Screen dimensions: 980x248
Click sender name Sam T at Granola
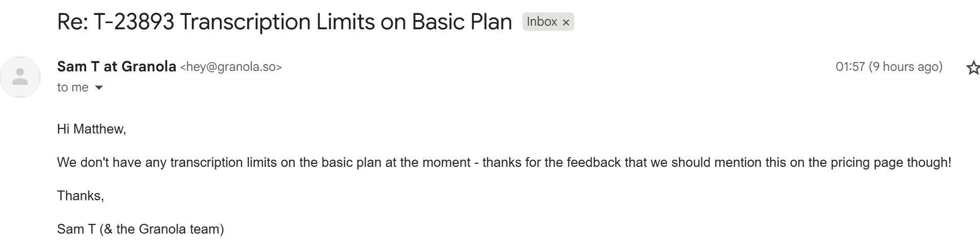click(x=116, y=67)
